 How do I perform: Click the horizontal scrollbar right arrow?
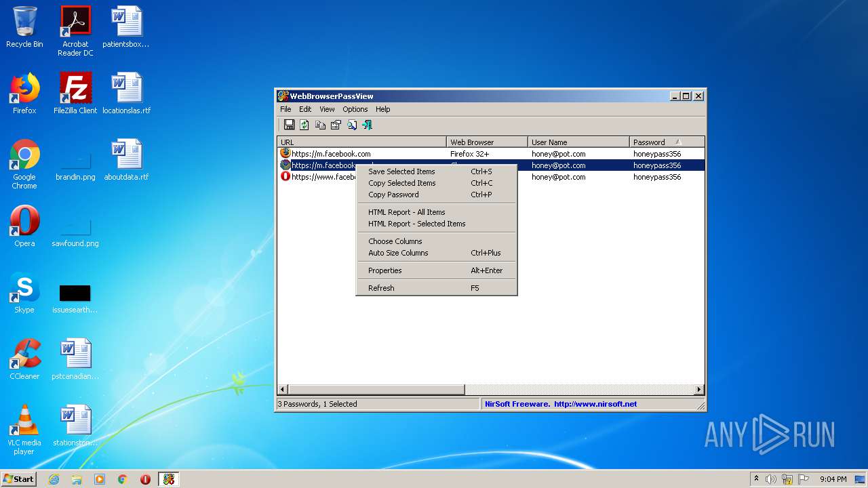pyautogui.click(x=699, y=390)
